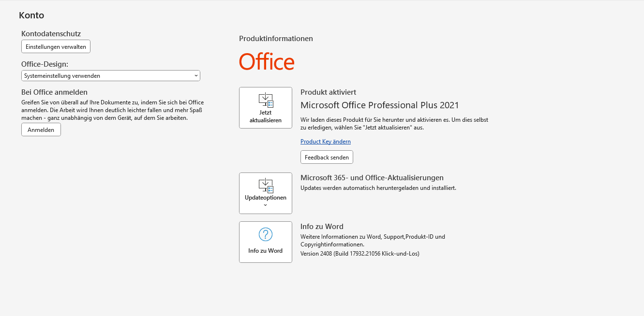644x316 pixels.
Task: Open the Office-Design dropdown
Action: 111,76
